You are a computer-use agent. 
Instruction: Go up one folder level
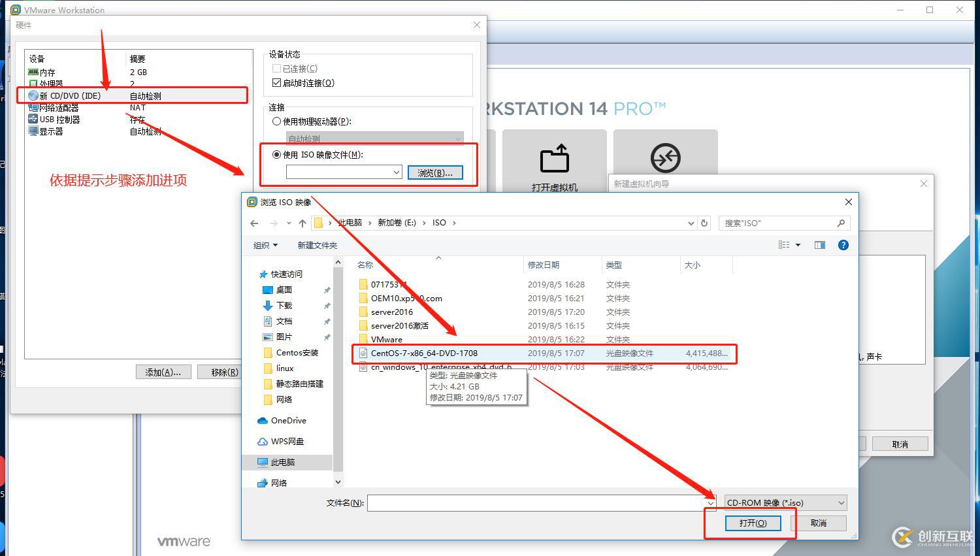302,223
